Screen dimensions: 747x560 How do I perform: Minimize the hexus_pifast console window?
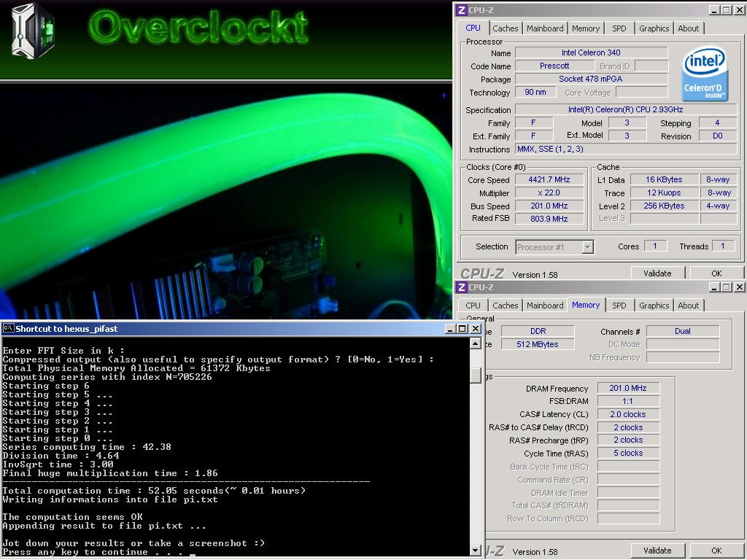tap(450, 329)
